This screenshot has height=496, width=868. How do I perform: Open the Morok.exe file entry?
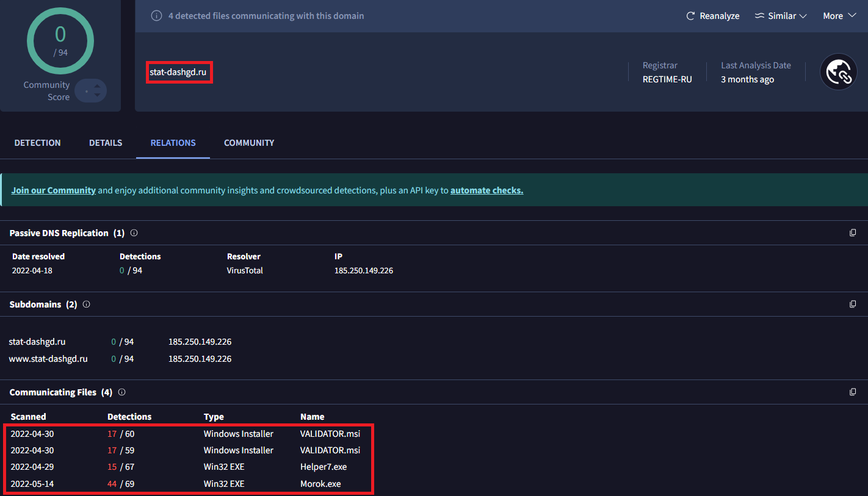point(320,484)
